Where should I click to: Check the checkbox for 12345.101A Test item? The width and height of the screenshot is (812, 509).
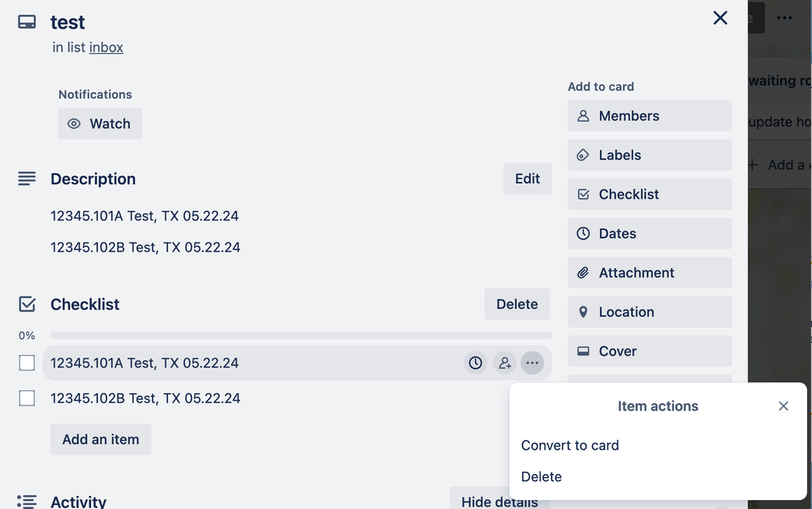point(26,362)
